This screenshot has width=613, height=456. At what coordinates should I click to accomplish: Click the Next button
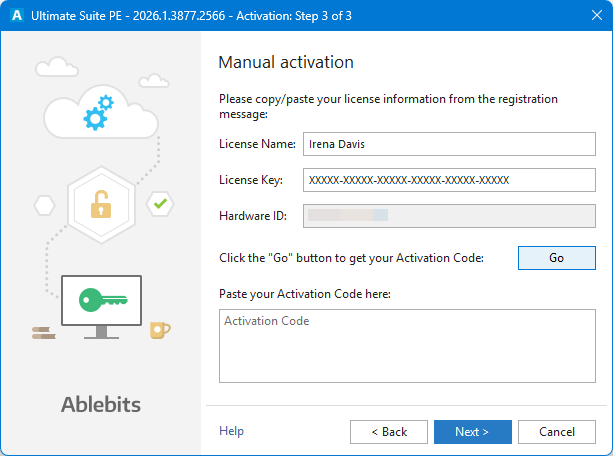[x=473, y=432]
